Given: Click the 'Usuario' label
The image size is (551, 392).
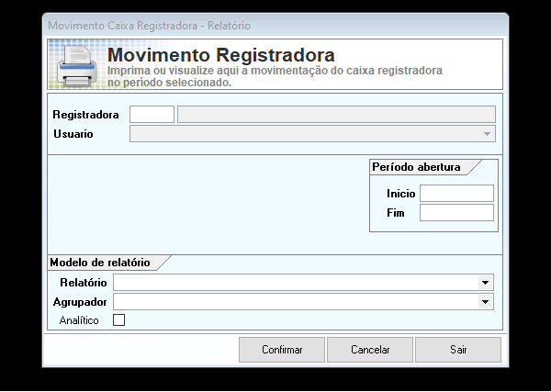Looking at the screenshot, I should [73, 134].
